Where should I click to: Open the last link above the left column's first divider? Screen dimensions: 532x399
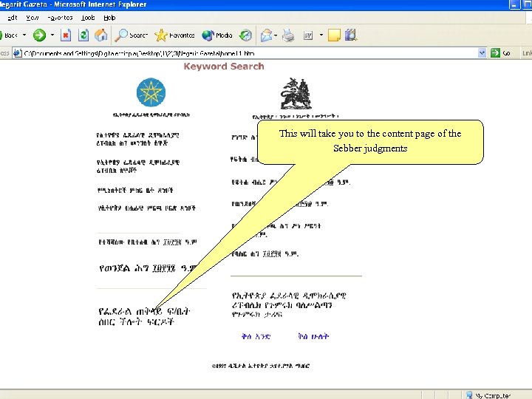pyautogui.click(x=146, y=208)
